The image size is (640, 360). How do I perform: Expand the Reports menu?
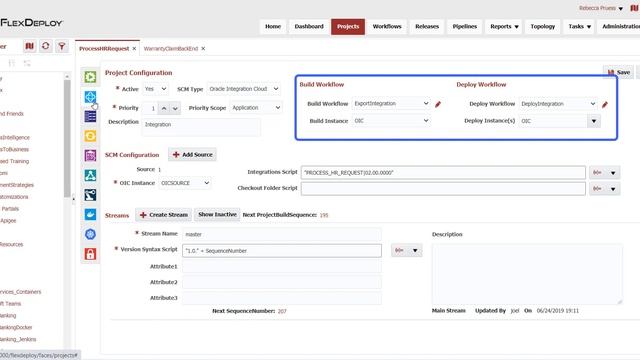coord(504,27)
